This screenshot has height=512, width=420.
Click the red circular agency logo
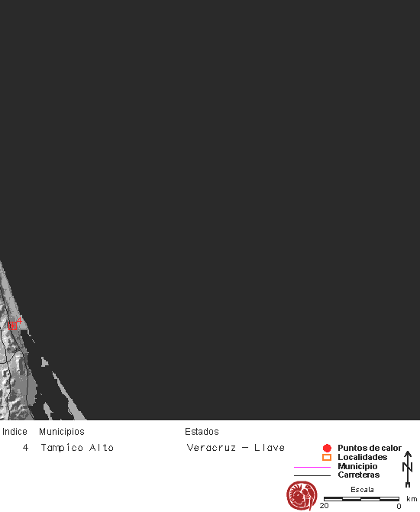(302, 495)
